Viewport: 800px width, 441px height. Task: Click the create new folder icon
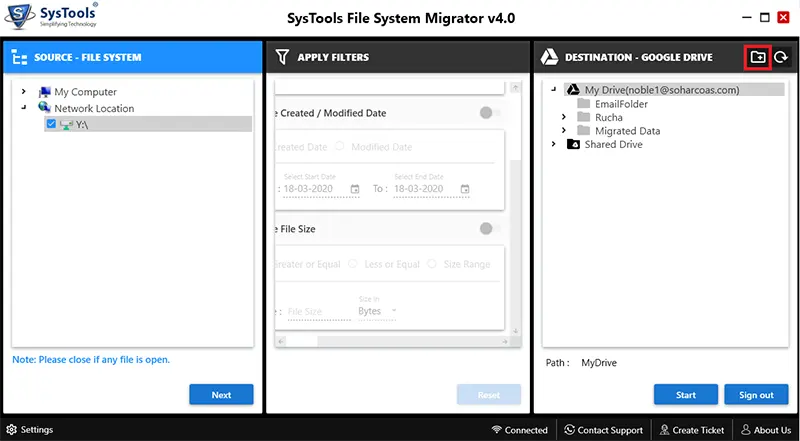pyautogui.click(x=758, y=57)
